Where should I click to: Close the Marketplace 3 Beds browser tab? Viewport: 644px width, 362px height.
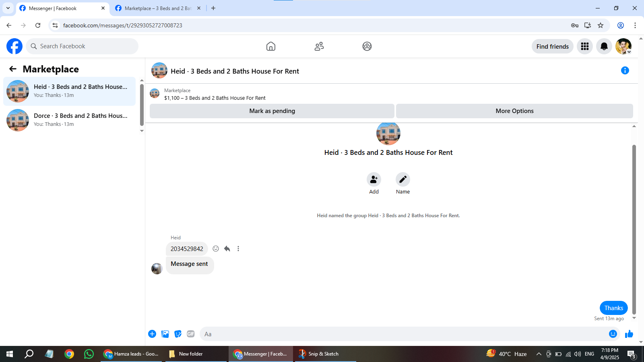pyautogui.click(x=199, y=8)
